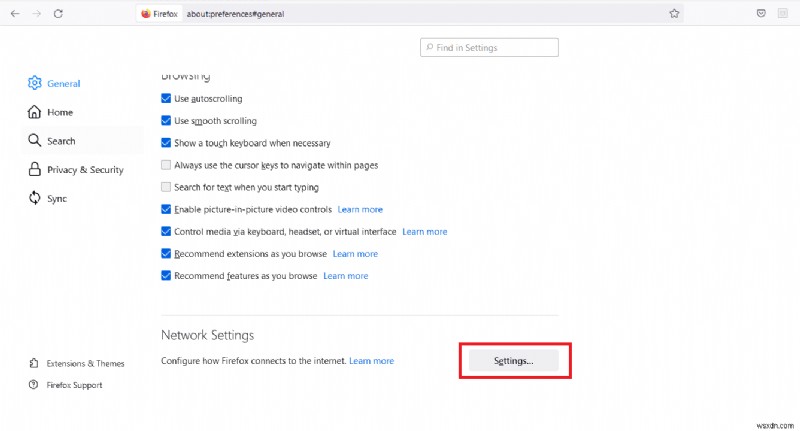Click the Find in Settings search box

pos(489,47)
